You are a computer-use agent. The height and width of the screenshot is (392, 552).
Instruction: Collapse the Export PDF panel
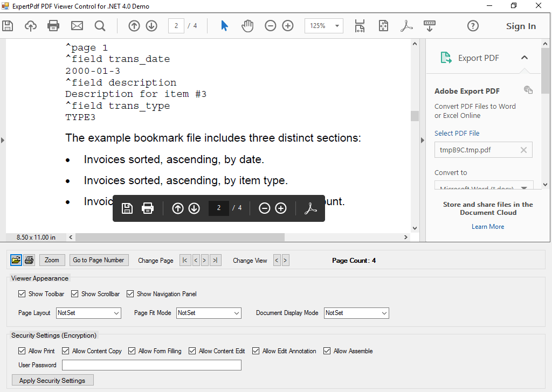click(525, 57)
